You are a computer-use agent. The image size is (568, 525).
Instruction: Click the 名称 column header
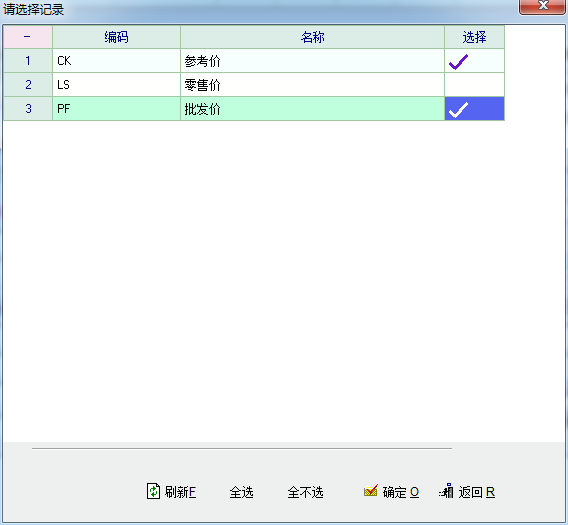click(312, 37)
